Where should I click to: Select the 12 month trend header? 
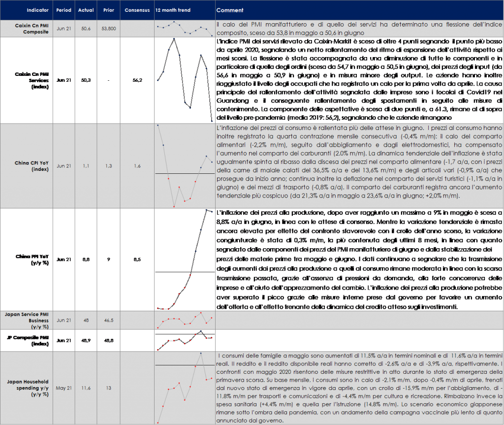pos(172,10)
